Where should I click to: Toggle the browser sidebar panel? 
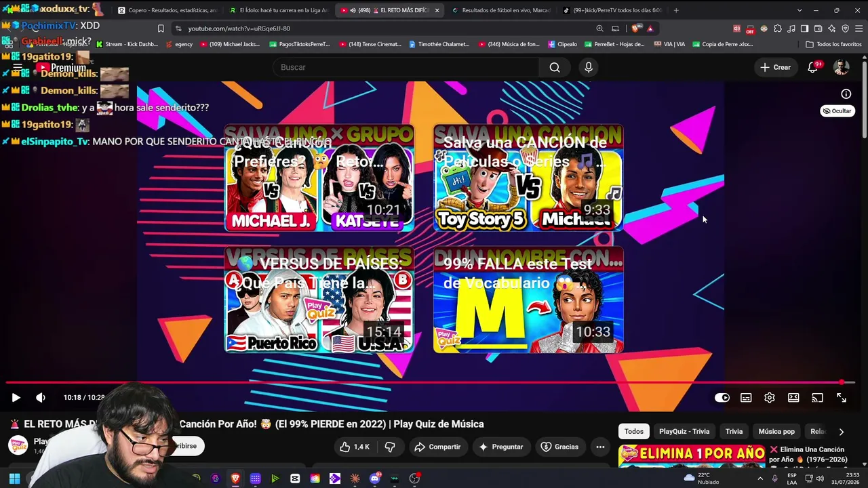[x=804, y=28]
